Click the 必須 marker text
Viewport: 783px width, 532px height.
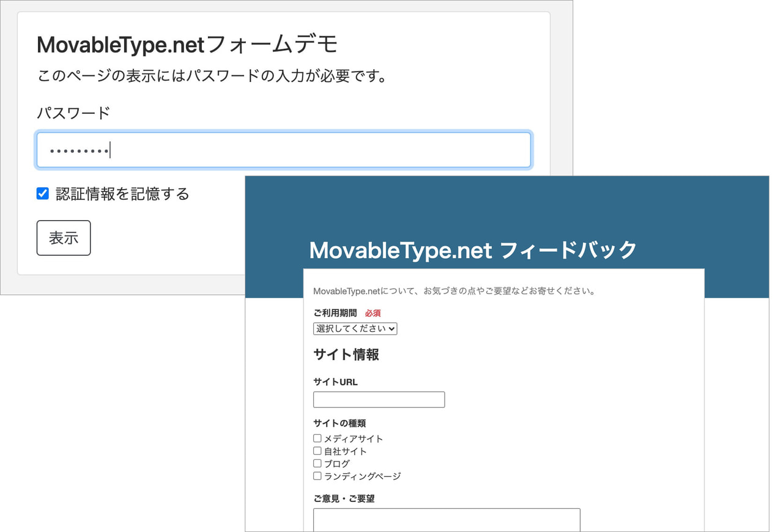point(373,313)
